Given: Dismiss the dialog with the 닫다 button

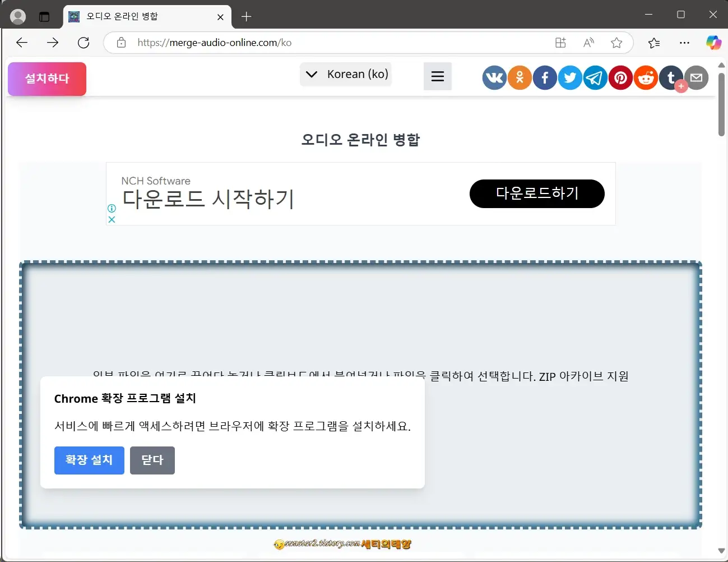Looking at the screenshot, I should pos(152,460).
